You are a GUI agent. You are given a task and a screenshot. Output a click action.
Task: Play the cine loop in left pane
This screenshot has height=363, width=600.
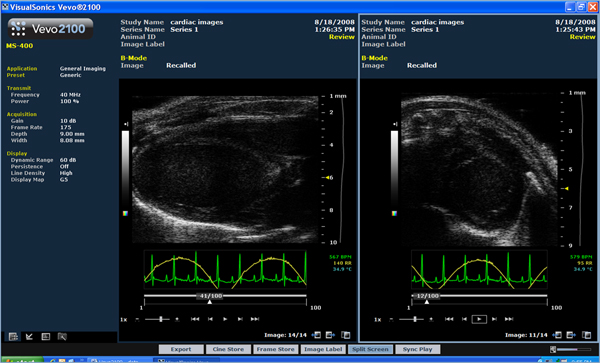225,319
